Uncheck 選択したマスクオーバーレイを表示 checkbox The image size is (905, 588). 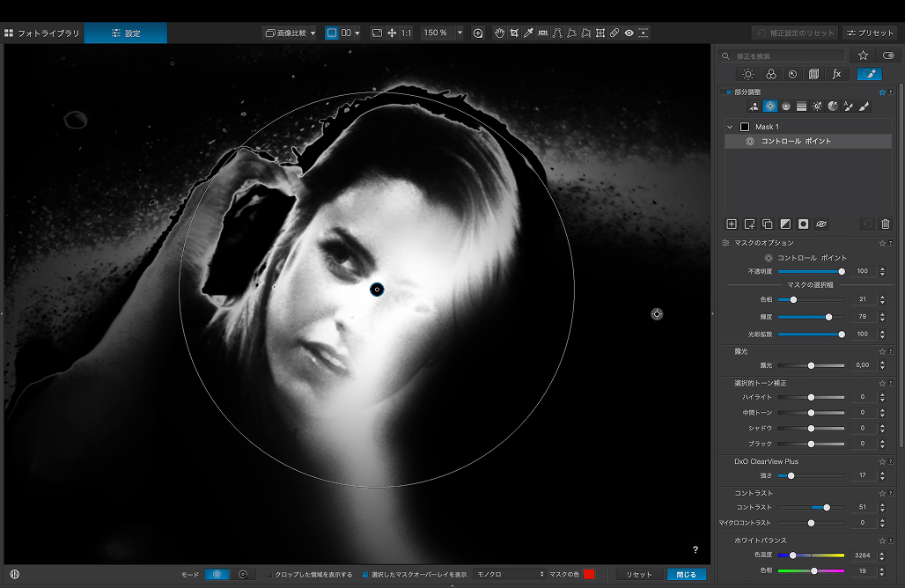(x=365, y=574)
